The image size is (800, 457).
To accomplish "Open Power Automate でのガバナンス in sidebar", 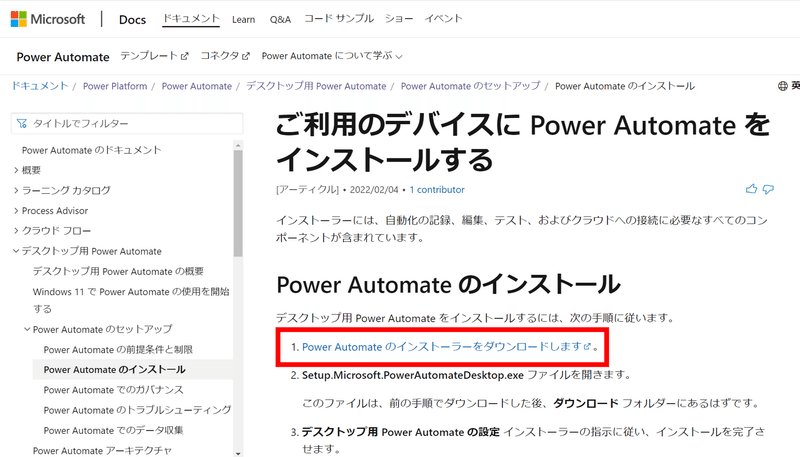I will 113,390.
